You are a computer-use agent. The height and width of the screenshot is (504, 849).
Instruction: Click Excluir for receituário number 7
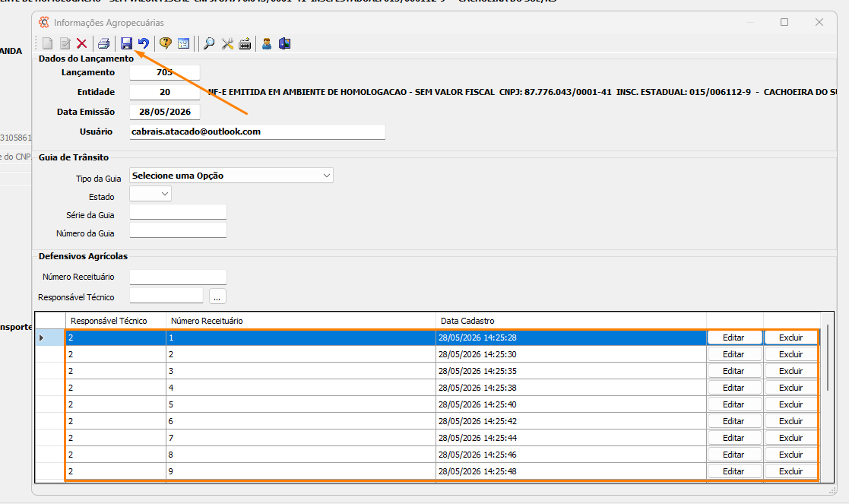click(790, 438)
